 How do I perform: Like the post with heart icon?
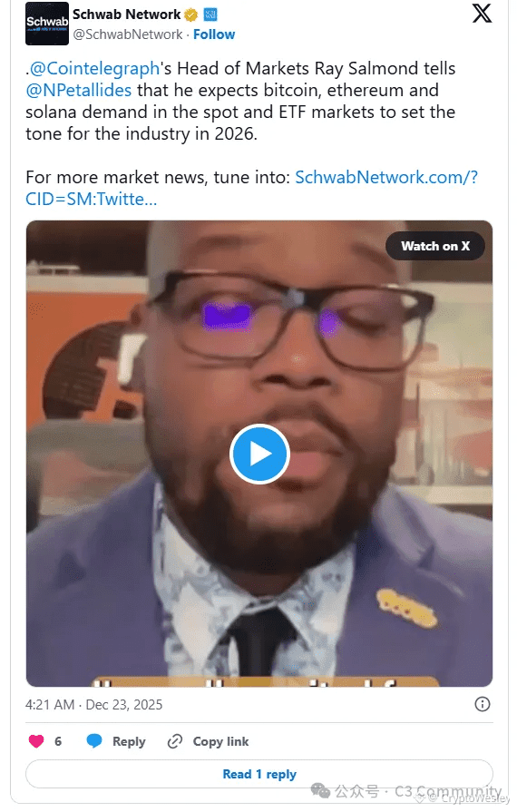tap(36, 741)
